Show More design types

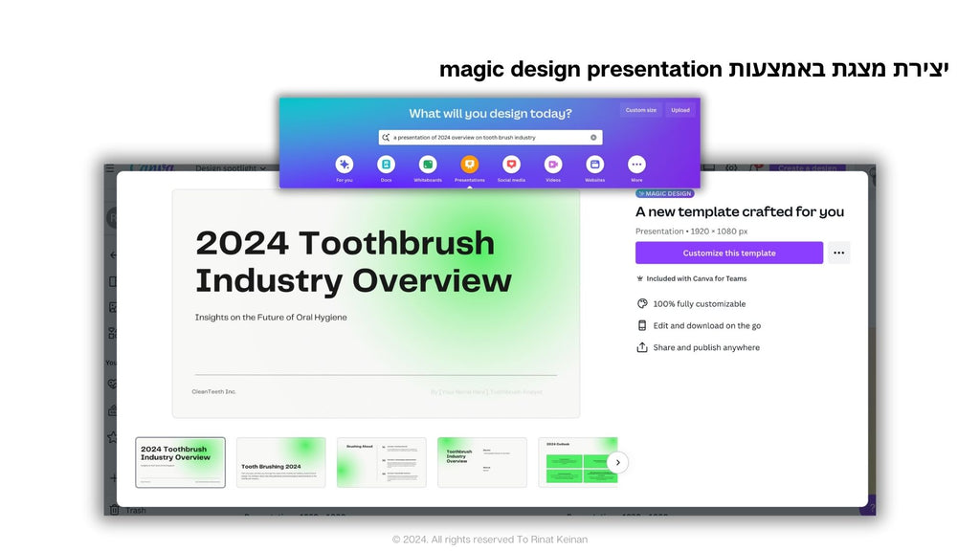[636, 165]
